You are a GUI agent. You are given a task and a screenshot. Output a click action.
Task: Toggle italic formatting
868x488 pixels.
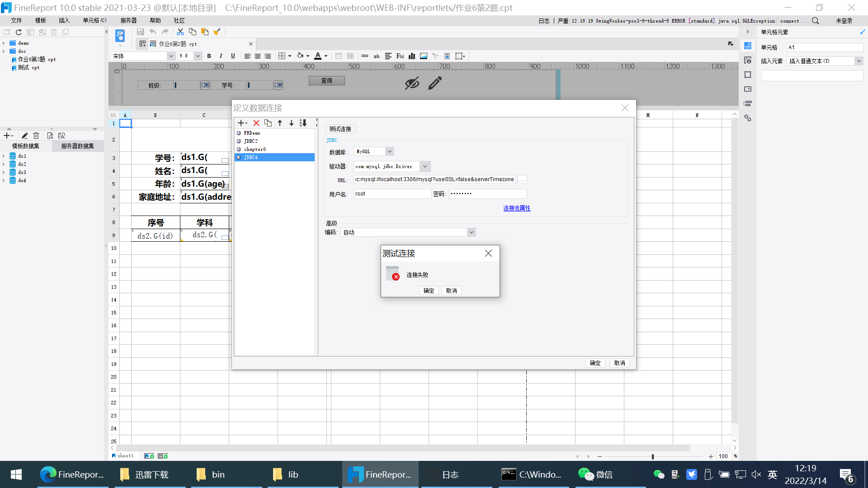[x=221, y=56]
